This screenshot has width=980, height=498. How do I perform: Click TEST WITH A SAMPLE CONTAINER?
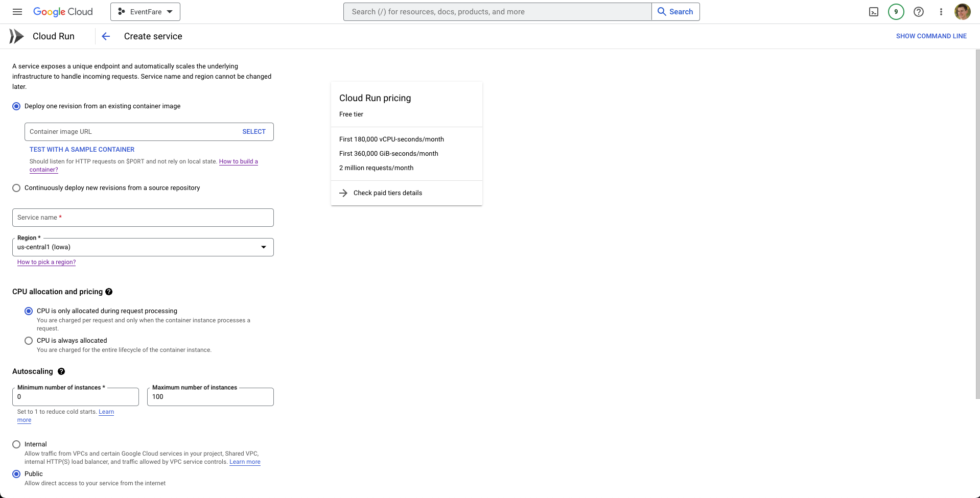[x=82, y=149]
